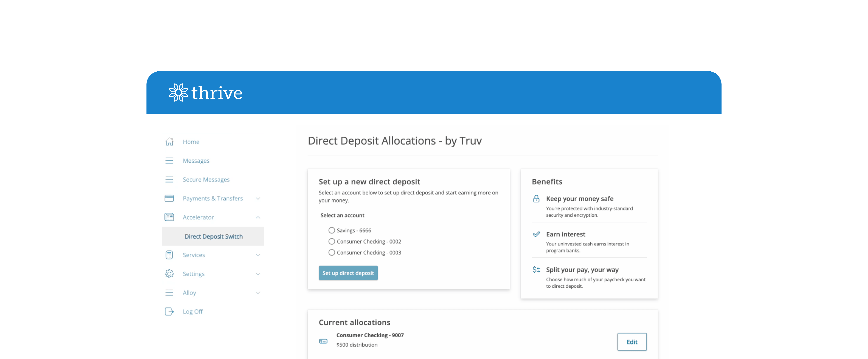The width and height of the screenshot is (868, 359).
Task: Click the Consumer Checking - 0003 account label
Action: [369, 252]
